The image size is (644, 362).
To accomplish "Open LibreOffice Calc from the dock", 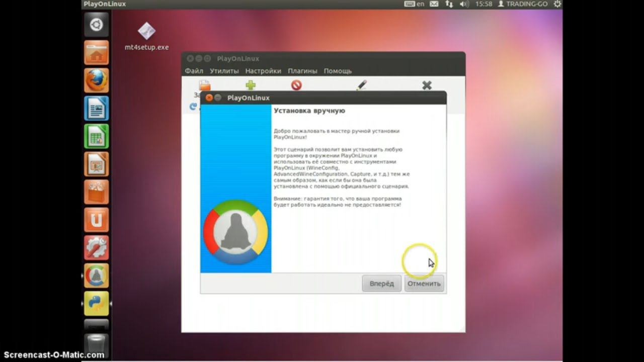I will 96,136.
